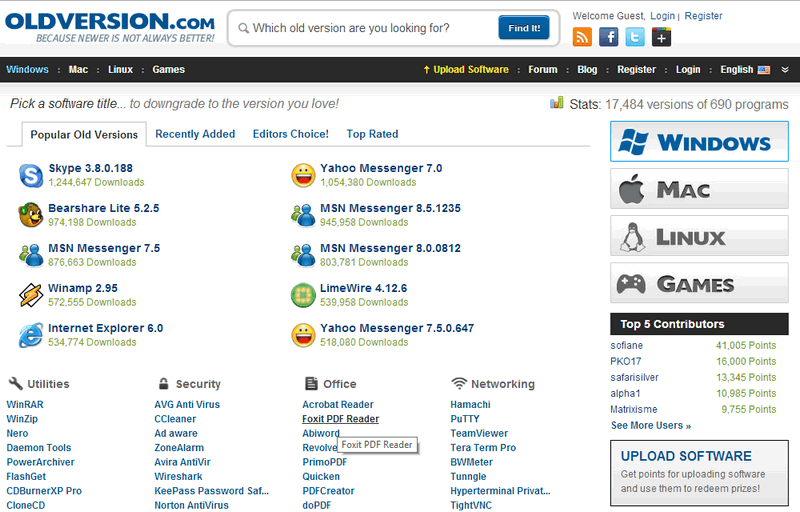Open the Skype 3.8.0.188 title link
This screenshot has height=512, width=800.
pyautogui.click(x=91, y=168)
